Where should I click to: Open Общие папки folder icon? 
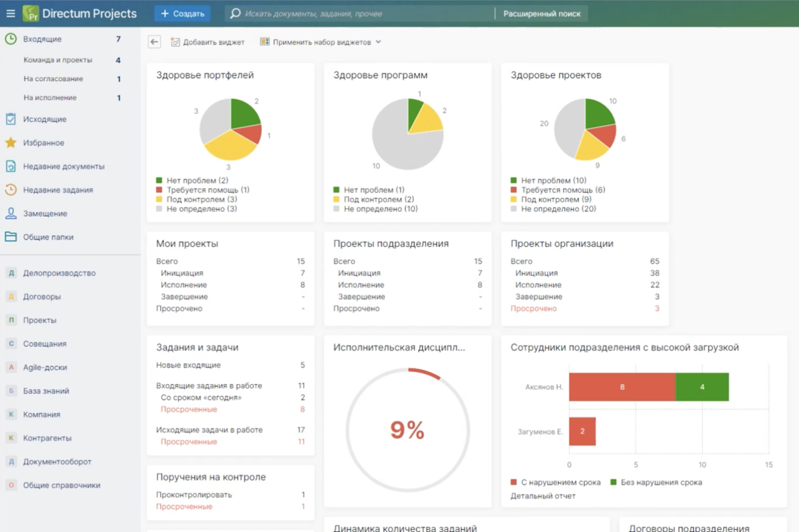10,237
